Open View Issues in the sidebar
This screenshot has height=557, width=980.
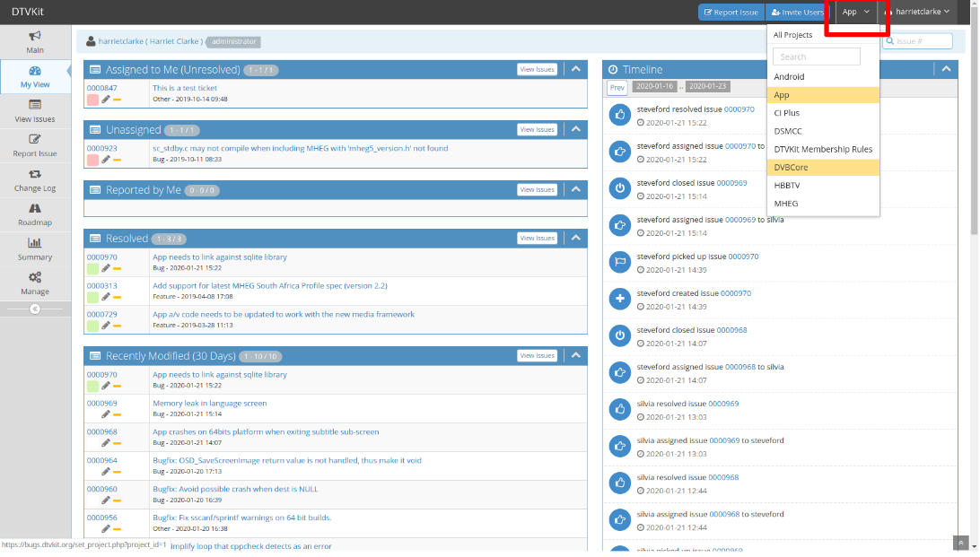tap(35, 105)
